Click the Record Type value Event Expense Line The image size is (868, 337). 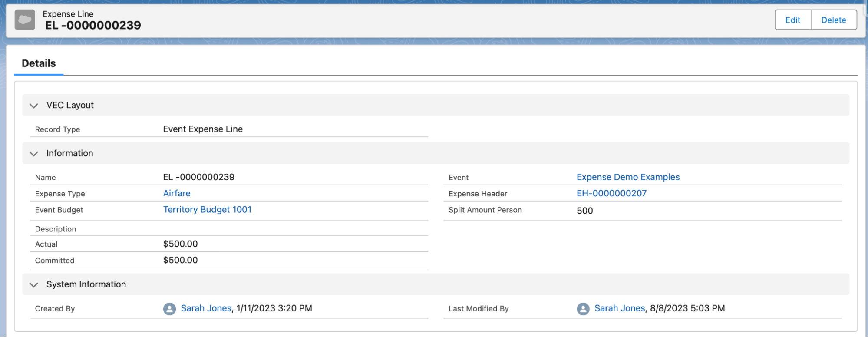click(x=203, y=129)
